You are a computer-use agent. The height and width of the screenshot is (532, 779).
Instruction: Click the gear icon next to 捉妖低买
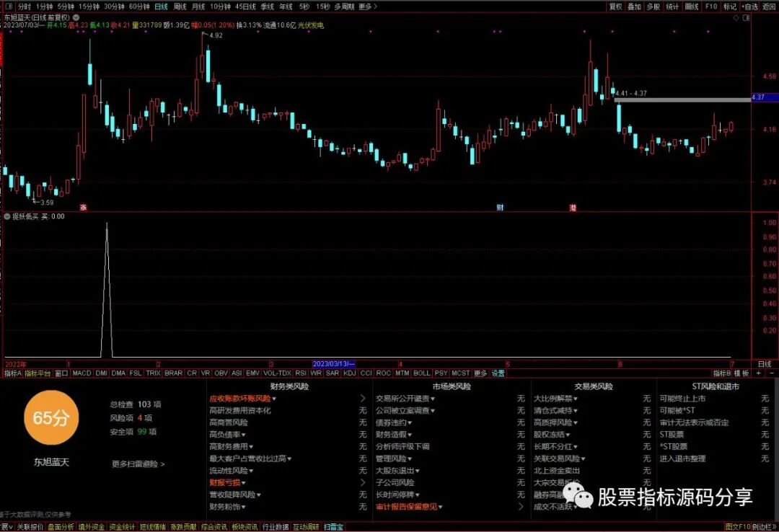click(7, 216)
